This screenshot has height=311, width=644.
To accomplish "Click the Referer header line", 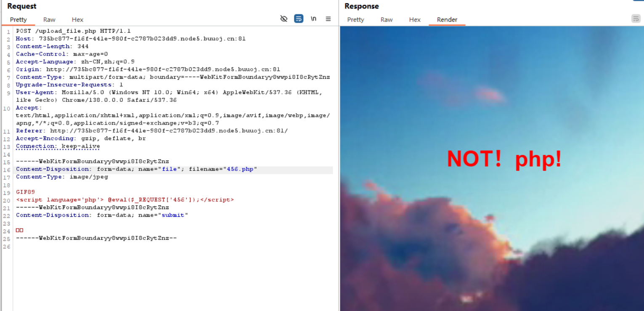I will 152,130.
